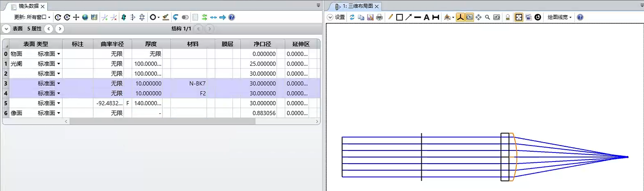The height and width of the screenshot is (191, 644).
Task: Click the globe icon in lens data toolbar
Action: click(85, 17)
